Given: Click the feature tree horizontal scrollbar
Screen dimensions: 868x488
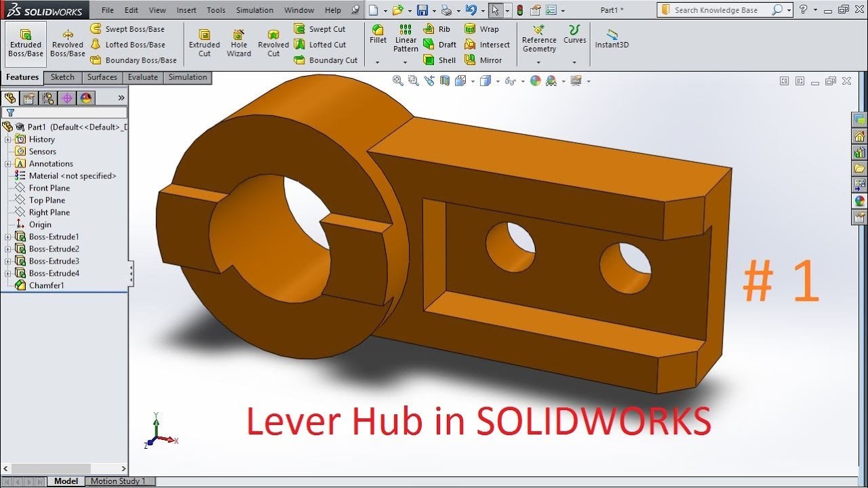Looking at the screenshot, I should click(64, 468).
